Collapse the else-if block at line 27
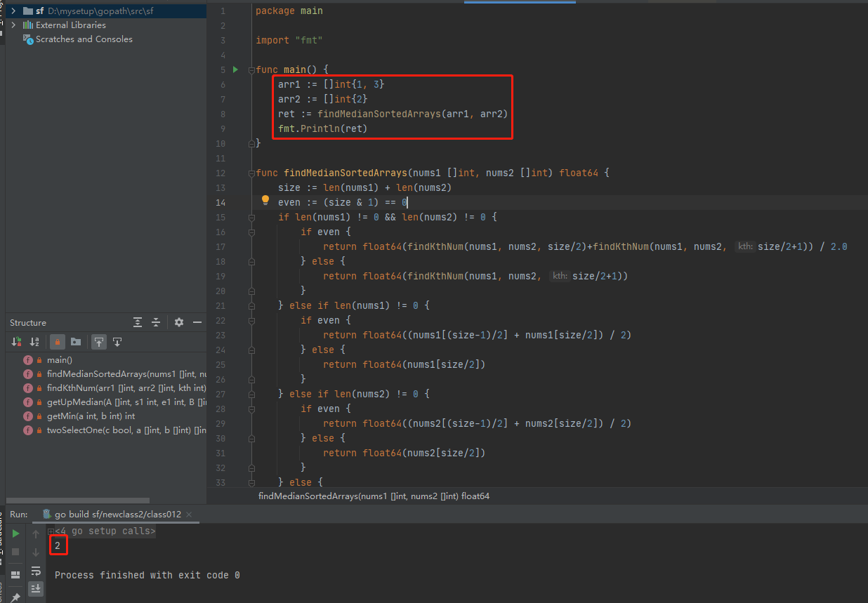868x603 pixels. pos(251,394)
